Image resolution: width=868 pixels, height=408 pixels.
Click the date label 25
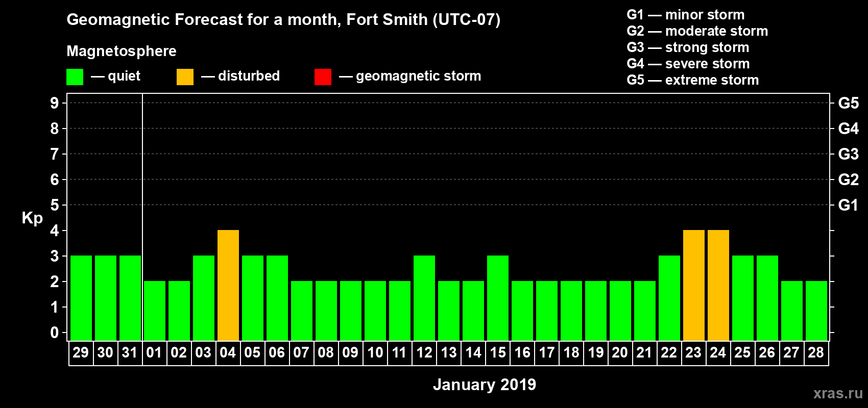click(x=742, y=352)
